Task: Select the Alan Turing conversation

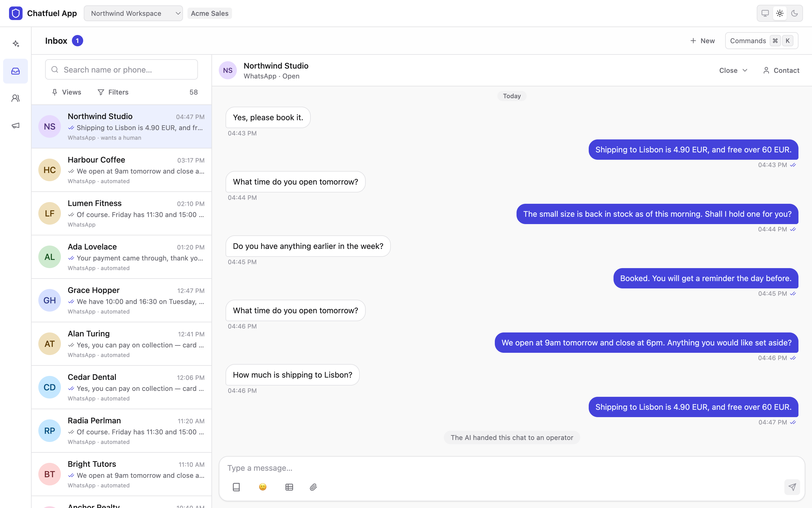Action: pos(122,344)
